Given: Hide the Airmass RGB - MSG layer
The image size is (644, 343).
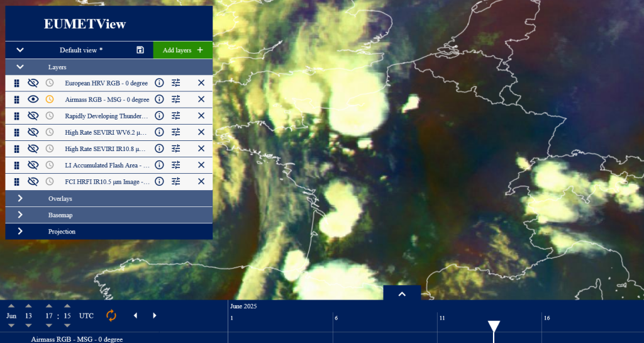Looking at the screenshot, I should tap(33, 99).
